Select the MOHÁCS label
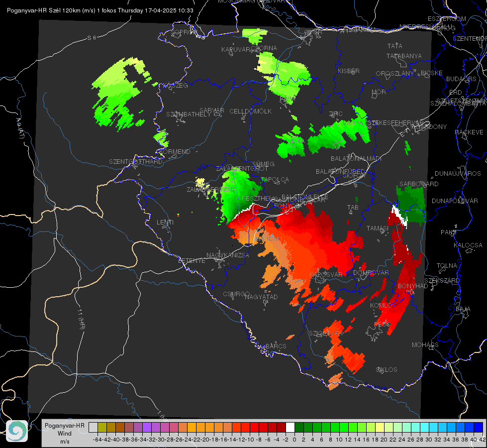This screenshot has width=487, height=448. pyautogui.click(x=425, y=345)
